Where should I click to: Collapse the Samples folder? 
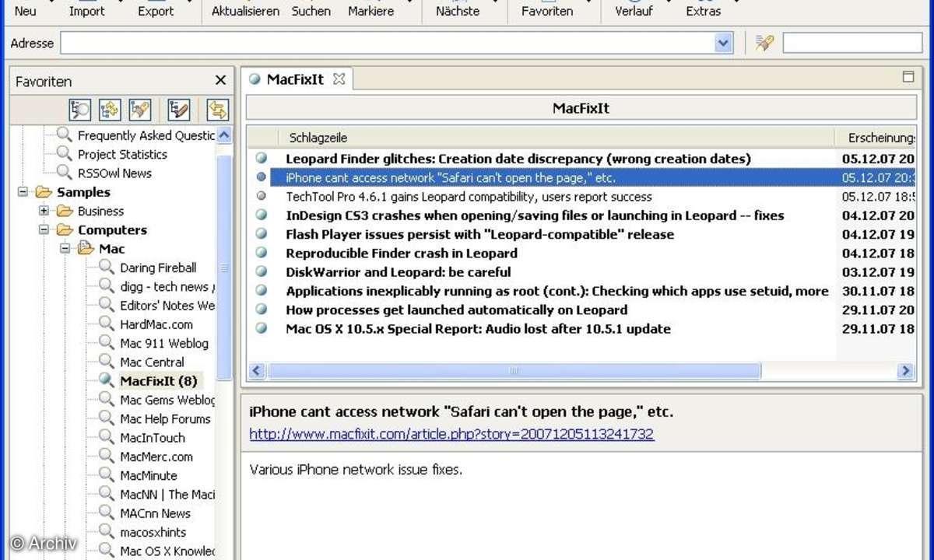(x=23, y=192)
